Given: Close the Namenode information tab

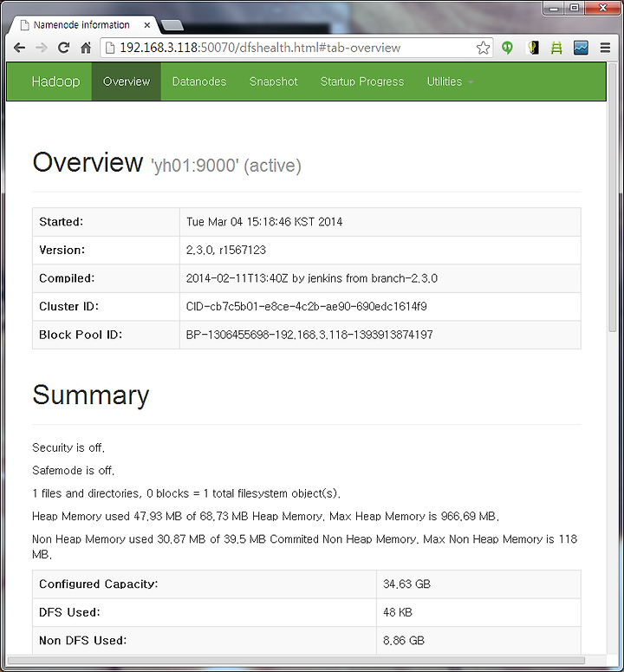Looking at the screenshot, I should pos(146,25).
